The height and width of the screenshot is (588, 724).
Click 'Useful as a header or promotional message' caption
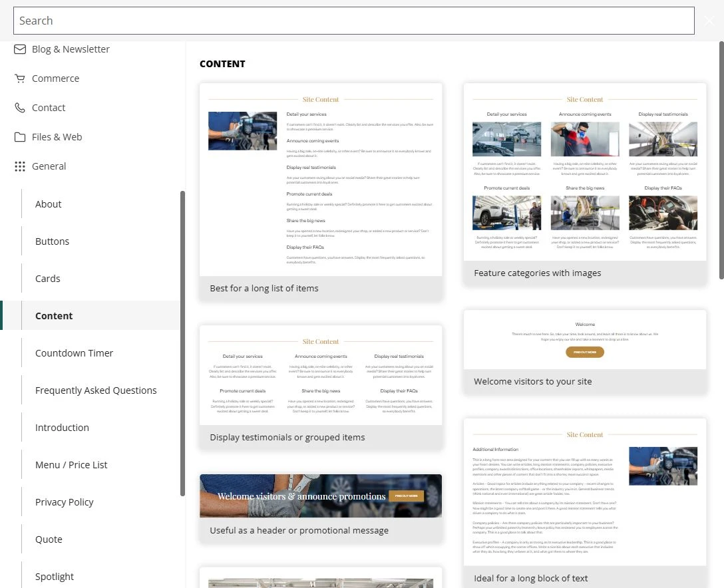click(299, 531)
